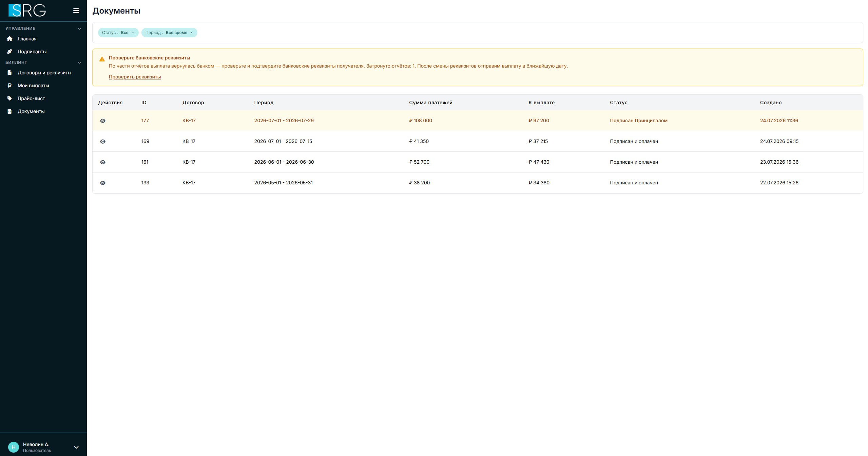Open Договоры и реквизиты section
Viewport: 868px width, 456px height.
[x=44, y=73]
